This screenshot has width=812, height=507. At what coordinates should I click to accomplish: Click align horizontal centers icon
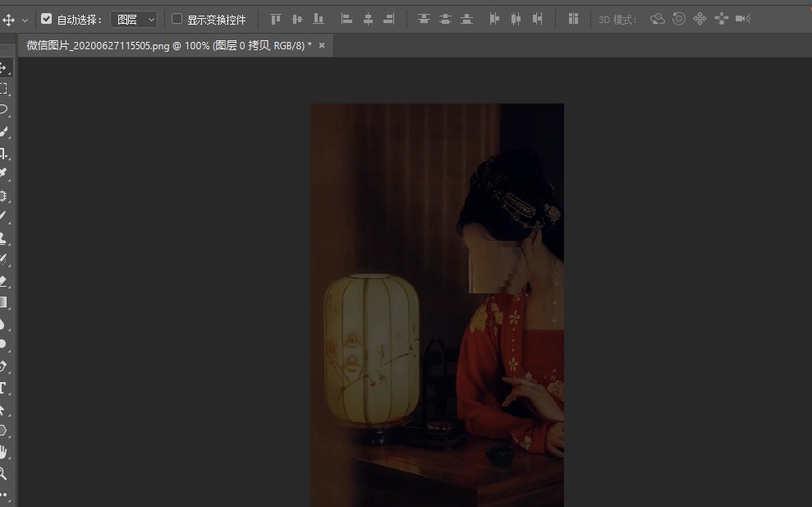click(366, 18)
